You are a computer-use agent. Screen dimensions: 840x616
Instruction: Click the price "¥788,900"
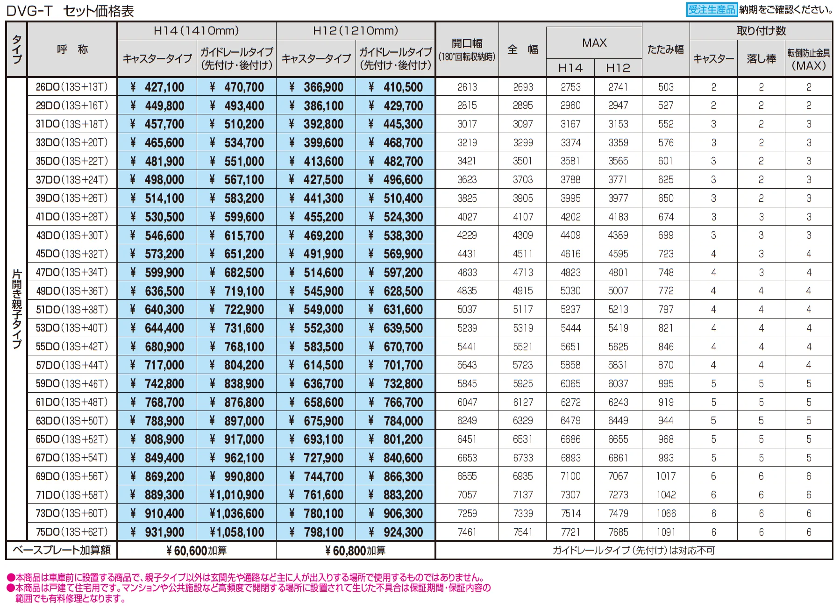point(157,421)
